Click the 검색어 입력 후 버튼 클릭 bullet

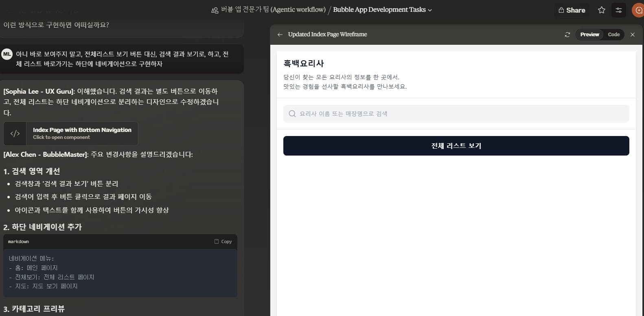(83, 197)
